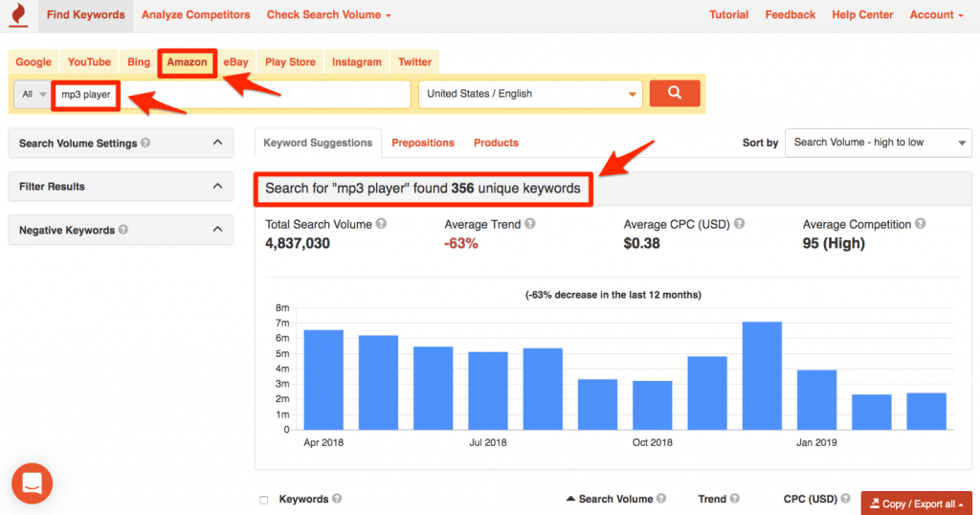Select the Amazon tab
Image resolution: width=980 pixels, height=515 pixels.
[x=187, y=62]
